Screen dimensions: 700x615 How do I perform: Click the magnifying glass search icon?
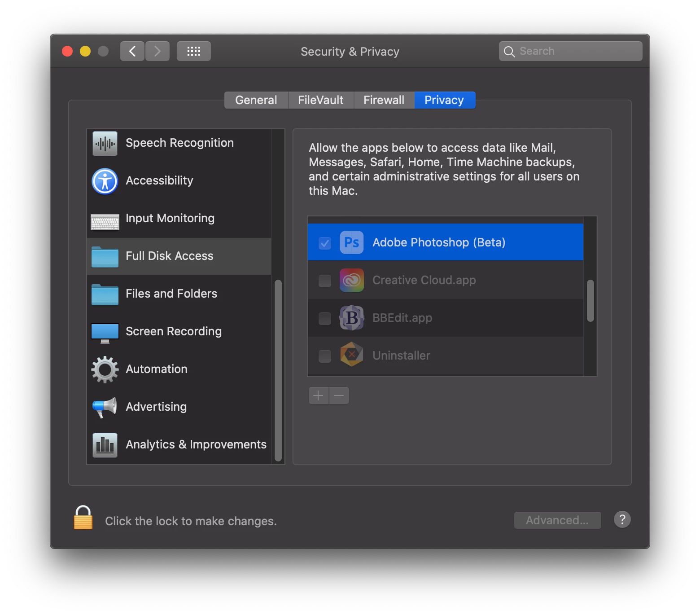click(x=509, y=52)
